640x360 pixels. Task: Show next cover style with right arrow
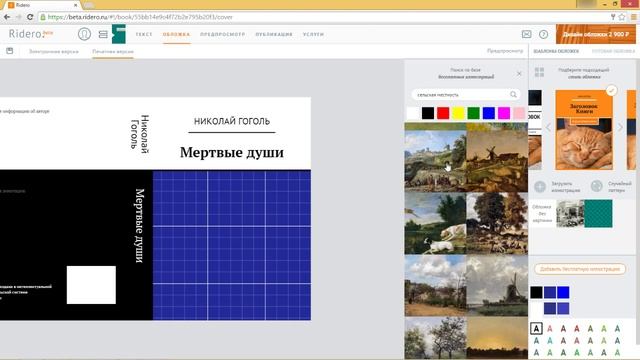(x=620, y=127)
